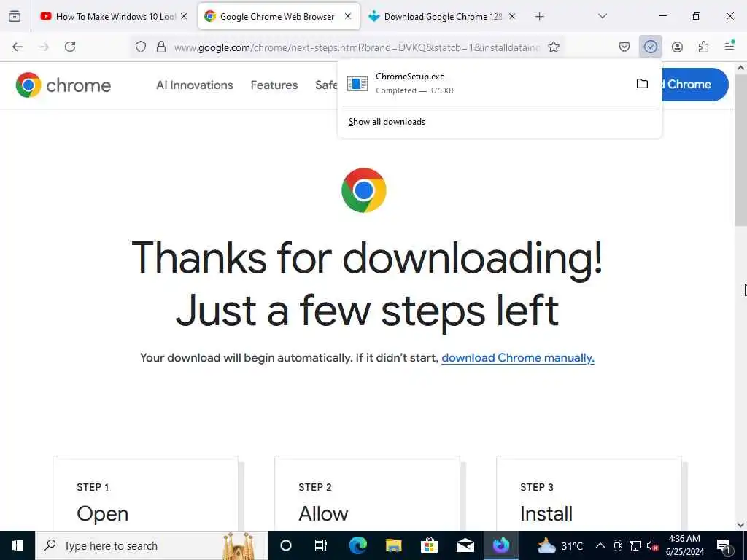Click the large Chrome logo image
This screenshot has width=747, height=560.
[363, 190]
